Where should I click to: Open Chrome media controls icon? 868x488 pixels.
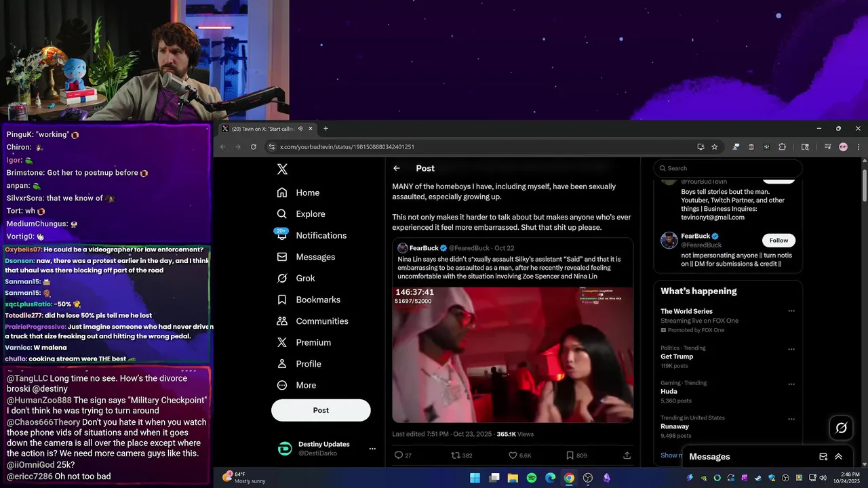(x=827, y=146)
